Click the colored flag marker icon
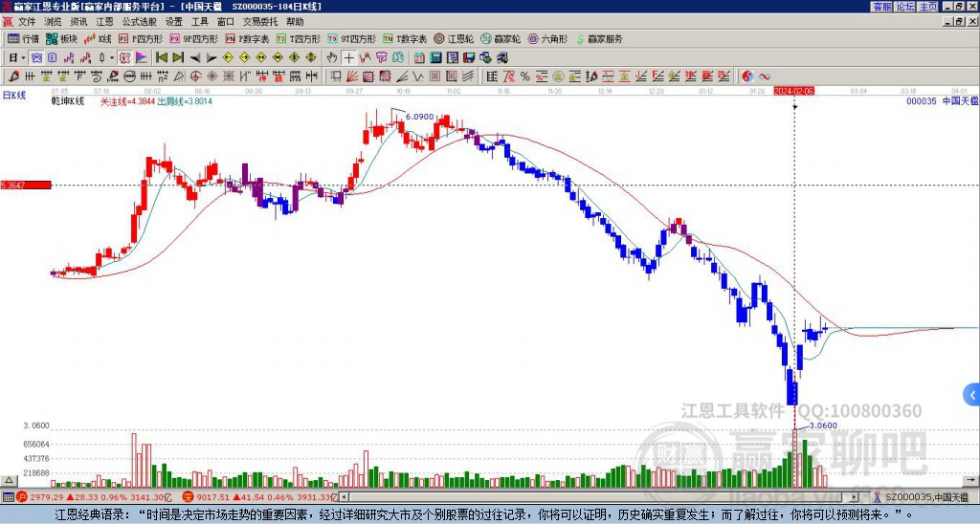Image resolution: width=980 pixels, height=524 pixels. click(x=142, y=58)
